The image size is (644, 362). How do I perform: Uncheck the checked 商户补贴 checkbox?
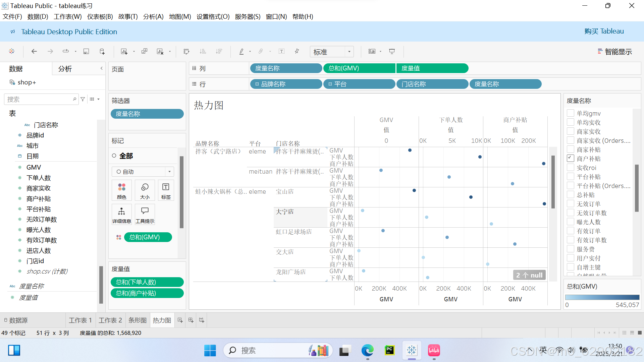[571, 158]
